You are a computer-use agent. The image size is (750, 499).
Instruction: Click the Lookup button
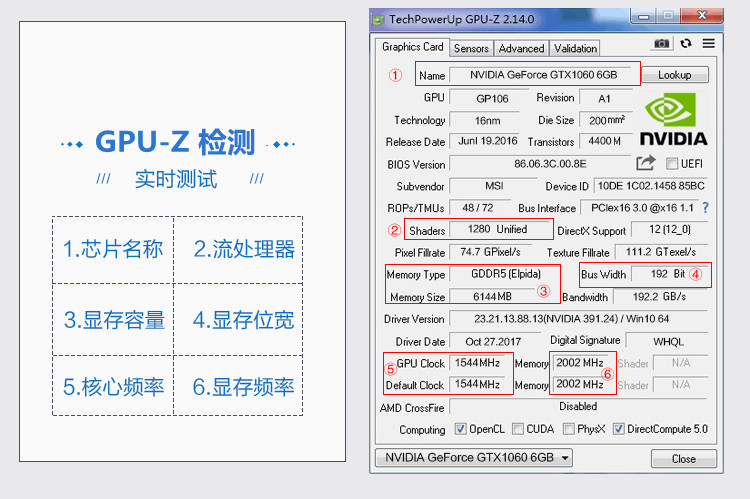coord(674,75)
